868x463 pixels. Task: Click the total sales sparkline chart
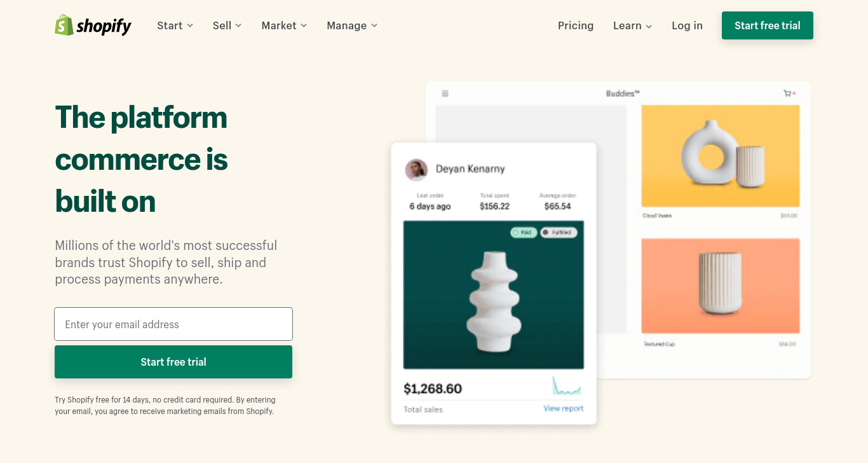[x=566, y=386]
